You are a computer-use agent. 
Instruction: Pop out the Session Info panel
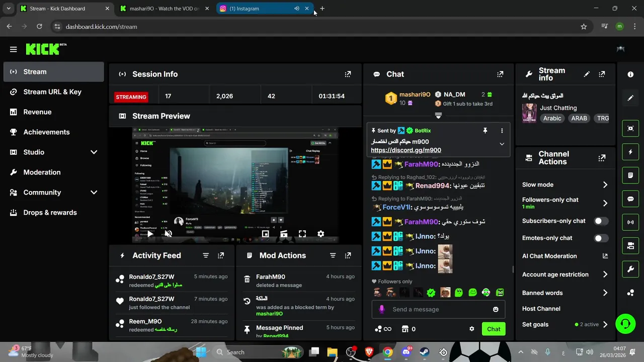[x=348, y=74]
